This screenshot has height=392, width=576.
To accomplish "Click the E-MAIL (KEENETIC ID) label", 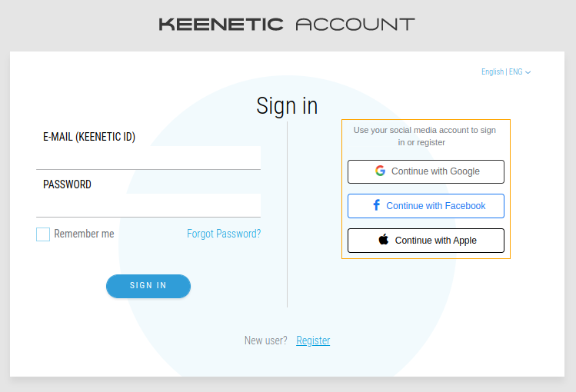I will (89, 137).
